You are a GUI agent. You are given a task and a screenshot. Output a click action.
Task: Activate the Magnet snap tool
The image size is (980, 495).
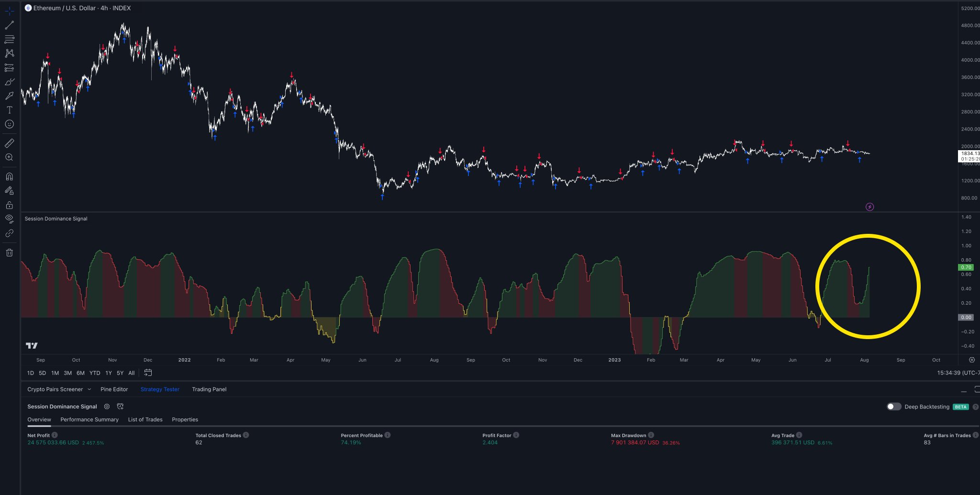[9, 176]
